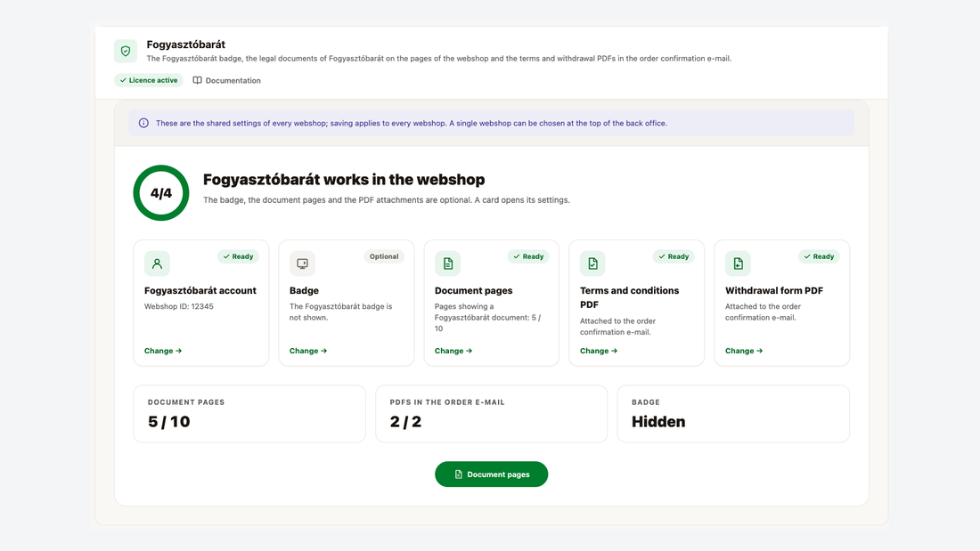Click the Documentation book icon
This screenshot has height=551, width=980.
(x=198, y=81)
